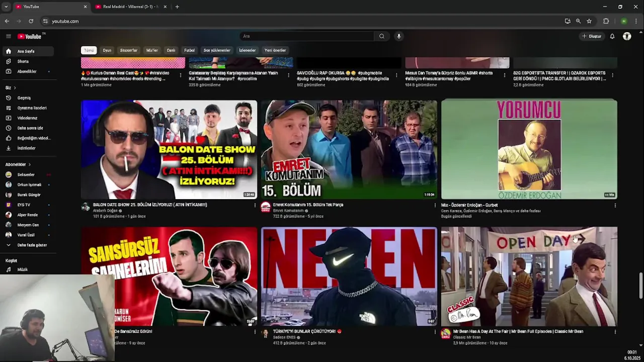
Task: Open options menu for Mr Bean video
Action: click(615, 332)
